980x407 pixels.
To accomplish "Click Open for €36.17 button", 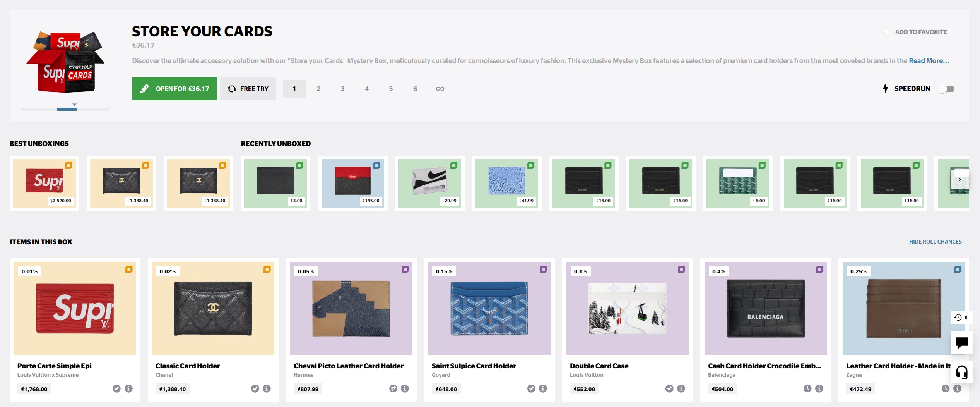I will [174, 89].
